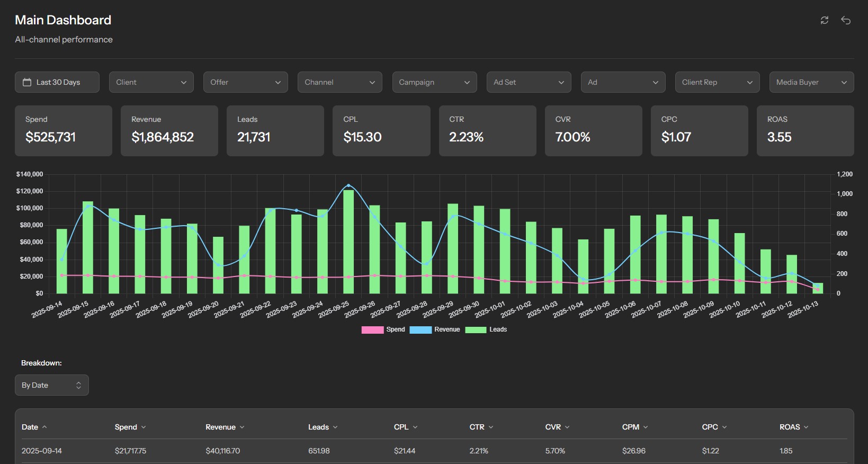
Task: Click the All-channel performance subtitle
Action: pyautogui.click(x=64, y=40)
